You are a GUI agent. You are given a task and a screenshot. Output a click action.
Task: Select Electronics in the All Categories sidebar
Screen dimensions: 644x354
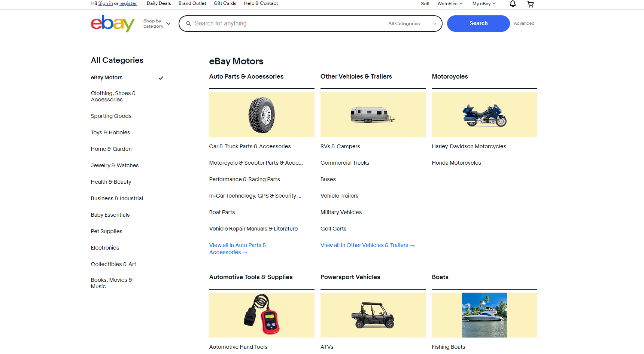pyautogui.click(x=105, y=248)
